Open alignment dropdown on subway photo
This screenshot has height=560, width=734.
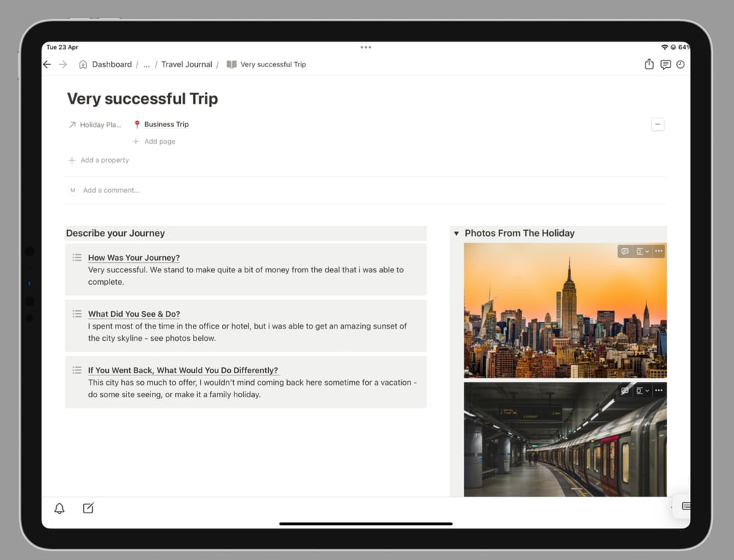point(642,390)
